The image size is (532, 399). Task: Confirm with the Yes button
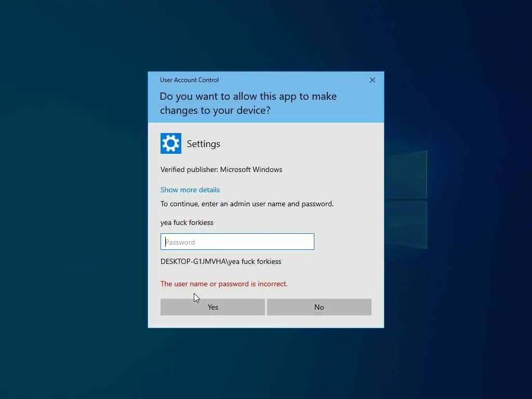tap(212, 307)
